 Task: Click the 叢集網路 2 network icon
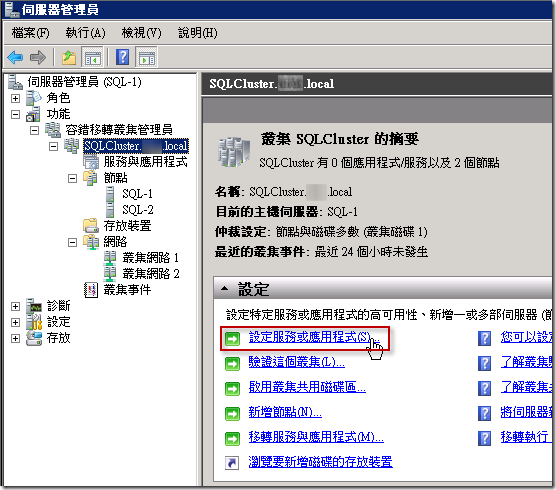click(x=110, y=274)
